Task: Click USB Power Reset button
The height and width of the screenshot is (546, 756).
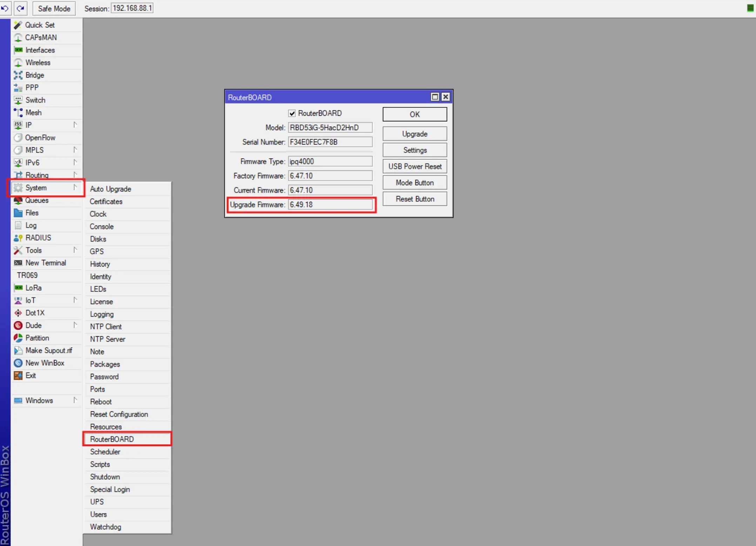Action: click(415, 167)
